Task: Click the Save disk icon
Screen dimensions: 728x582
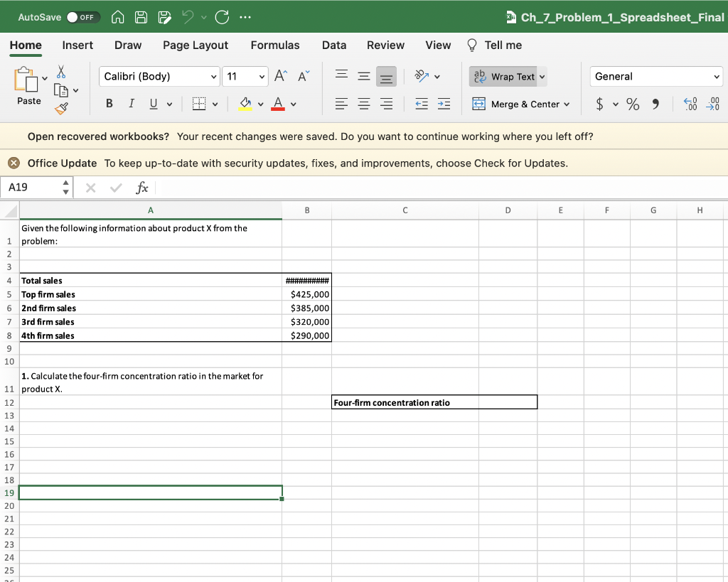Action: coord(141,17)
